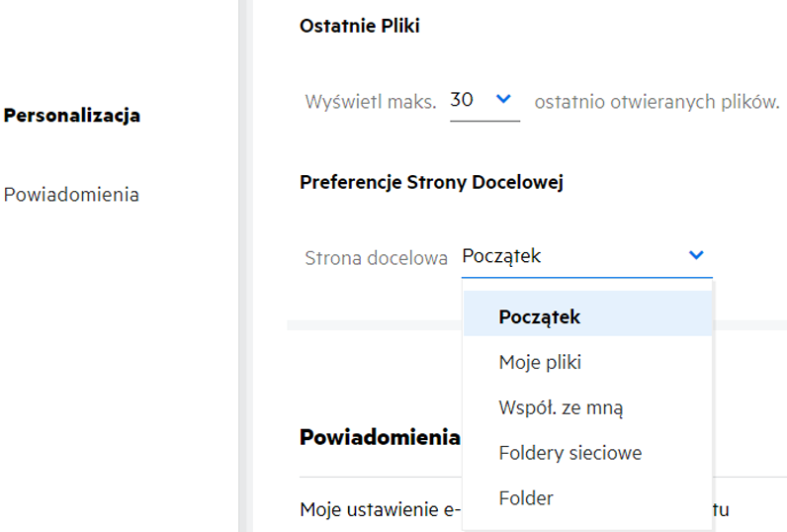
Task: Select the highlighted Początek option
Action: [540, 317]
